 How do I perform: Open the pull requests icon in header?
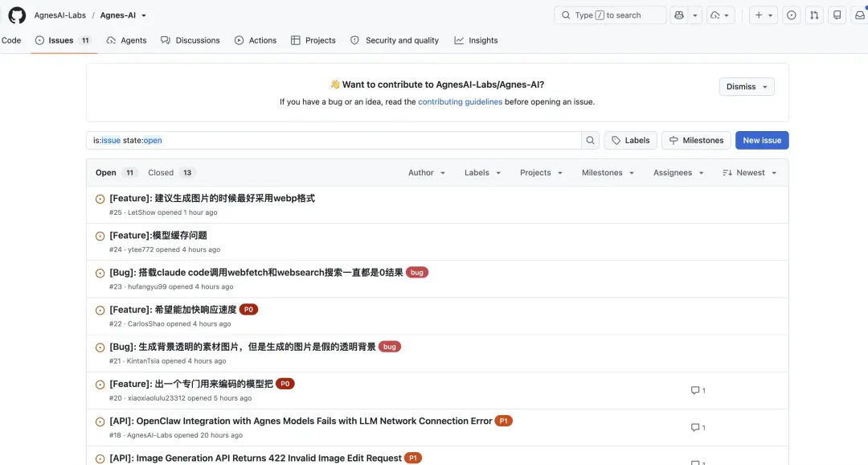point(814,15)
